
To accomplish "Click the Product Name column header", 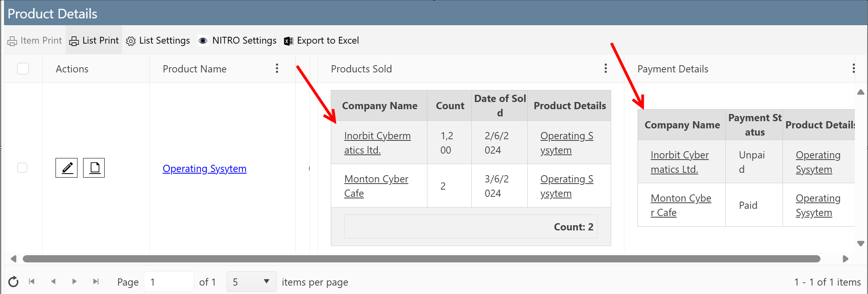I will 195,69.
